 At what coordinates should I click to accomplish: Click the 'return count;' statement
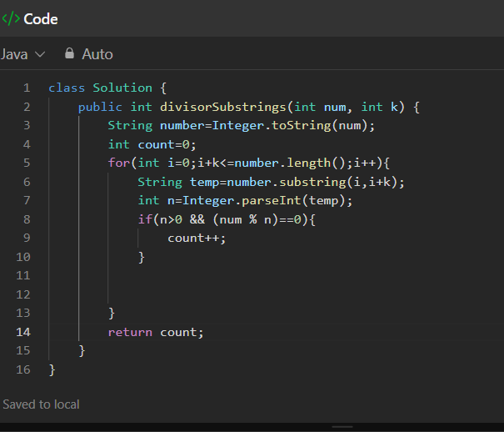(x=156, y=332)
